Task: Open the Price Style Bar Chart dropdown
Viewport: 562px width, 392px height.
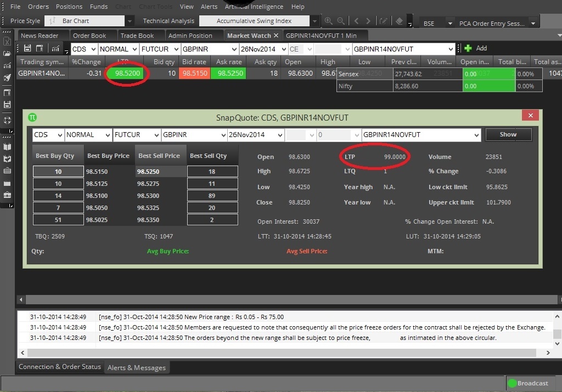Action: [x=130, y=21]
